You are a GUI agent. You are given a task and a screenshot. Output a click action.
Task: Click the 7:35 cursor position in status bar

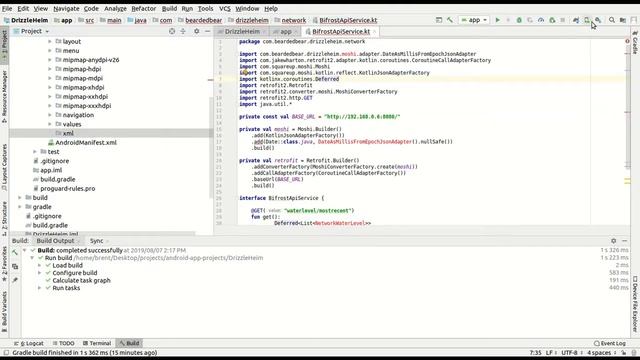point(536,353)
